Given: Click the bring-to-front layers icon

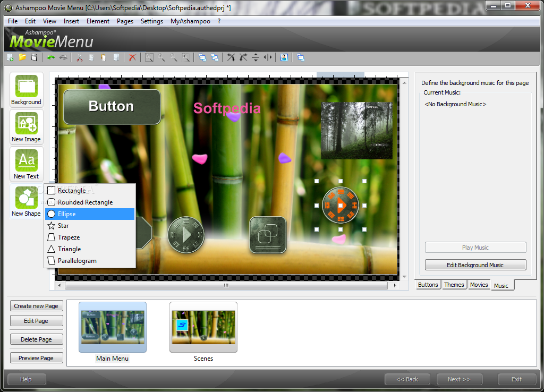Looking at the screenshot, I should [x=202, y=57].
